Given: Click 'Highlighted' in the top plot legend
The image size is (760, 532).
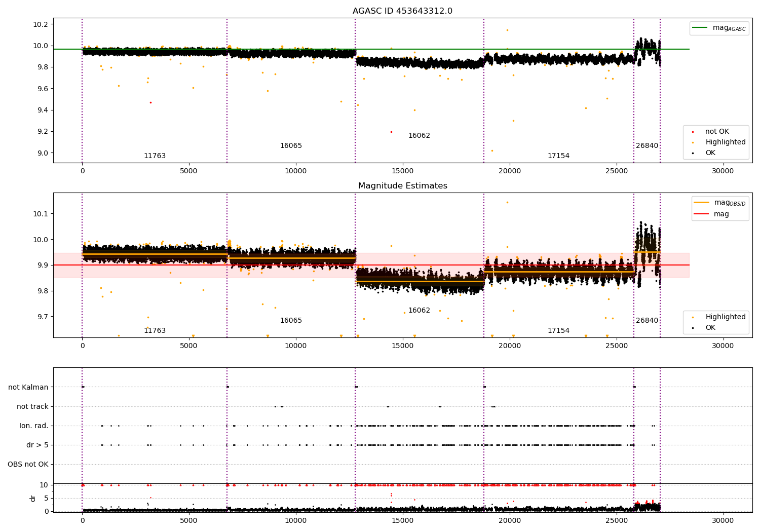Looking at the screenshot, I should click(726, 142).
